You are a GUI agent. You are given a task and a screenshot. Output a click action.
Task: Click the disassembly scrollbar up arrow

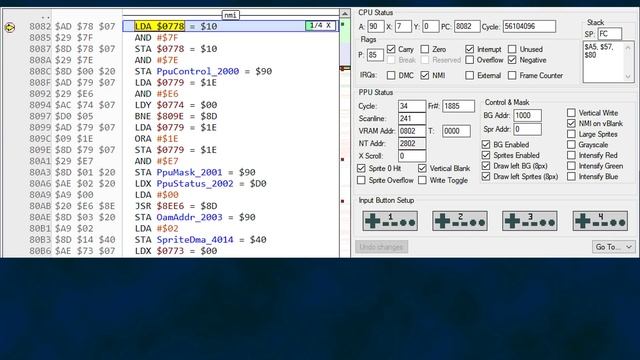click(345, 13)
